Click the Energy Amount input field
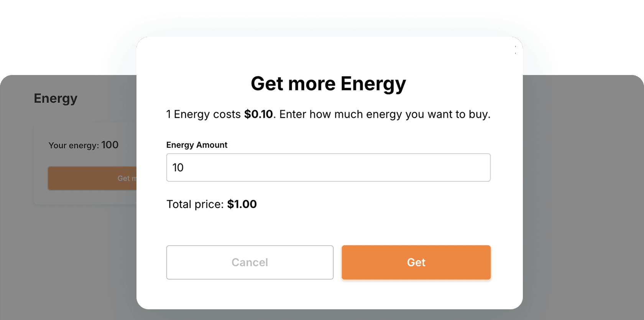 [x=328, y=167]
